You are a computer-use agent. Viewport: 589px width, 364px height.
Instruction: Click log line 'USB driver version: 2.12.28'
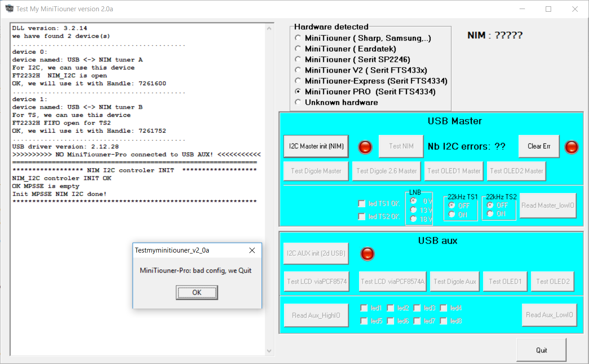click(65, 147)
